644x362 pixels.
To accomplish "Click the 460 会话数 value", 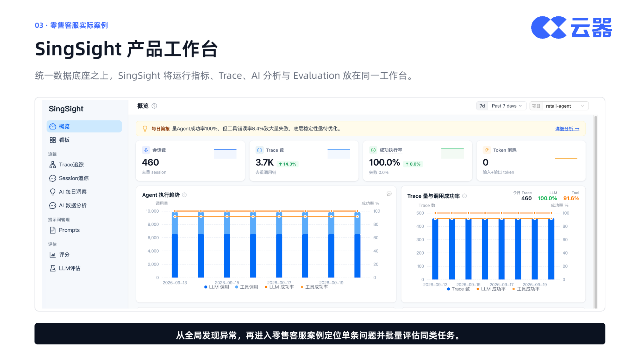I will click(150, 162).
